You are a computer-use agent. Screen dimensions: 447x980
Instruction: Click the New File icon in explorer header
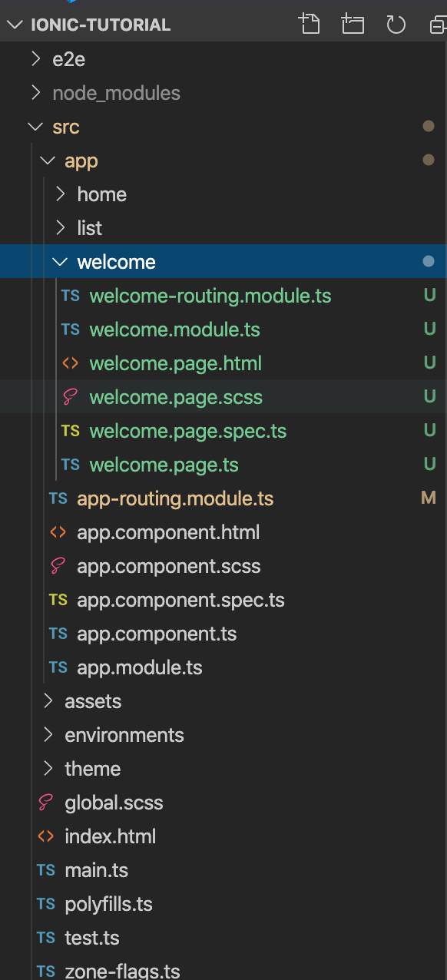coord(310,25)
